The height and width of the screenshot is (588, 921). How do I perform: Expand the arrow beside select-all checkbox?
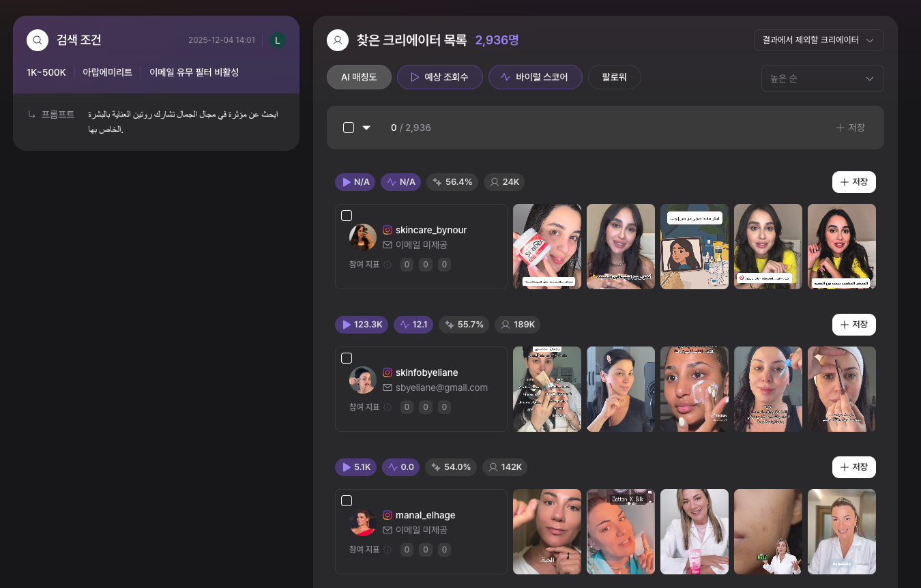click(366, 128)
